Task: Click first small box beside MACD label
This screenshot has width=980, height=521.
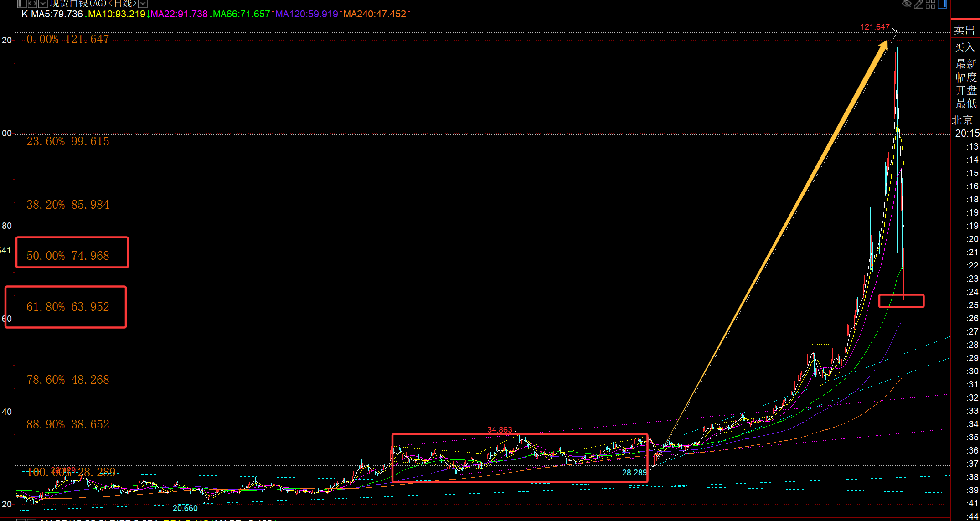Action: [x=21, y=520]
